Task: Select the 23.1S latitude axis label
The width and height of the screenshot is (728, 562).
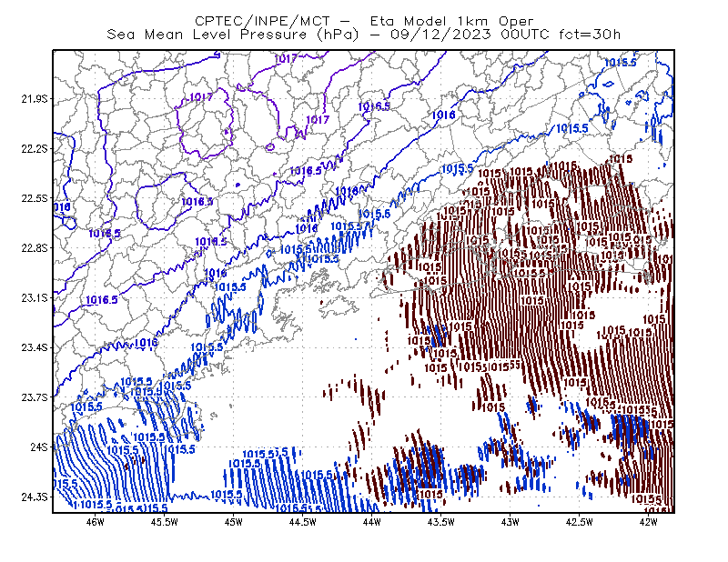Action: [x=35, y=297]
